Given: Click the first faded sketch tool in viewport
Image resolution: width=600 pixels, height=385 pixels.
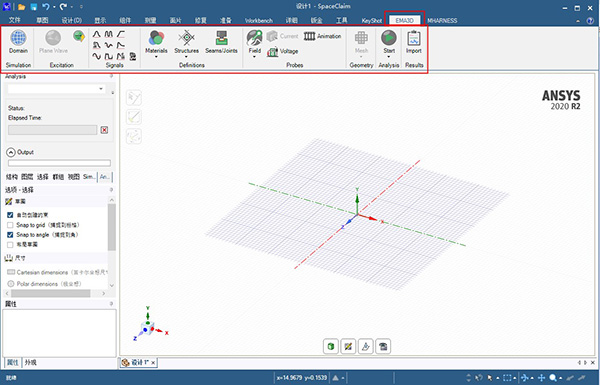Looking at the screenshot, I should (134, 98).
